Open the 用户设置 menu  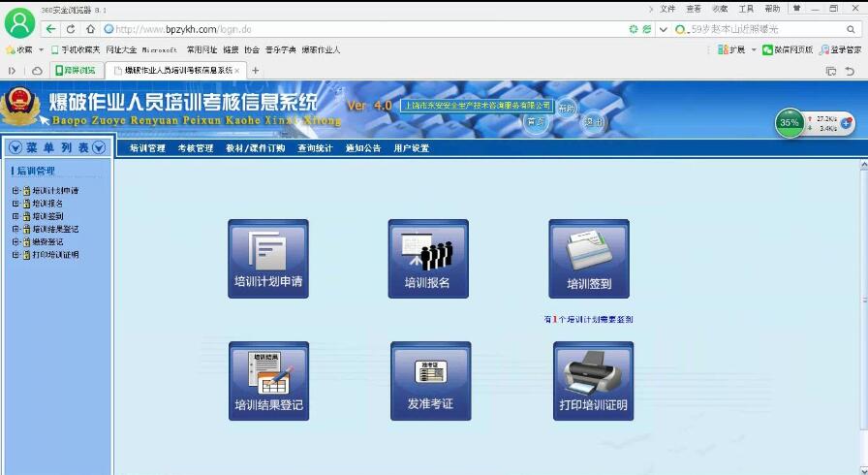pos(411,148)
